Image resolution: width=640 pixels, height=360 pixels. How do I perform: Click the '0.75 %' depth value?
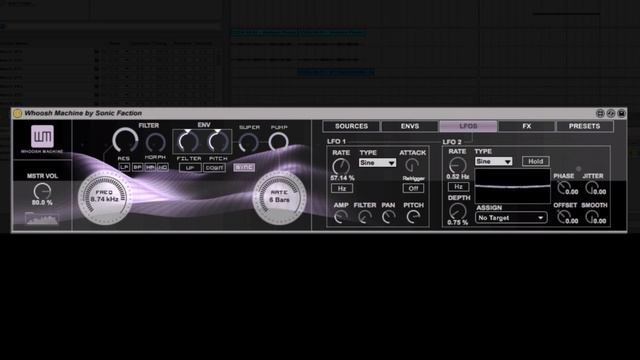[x=458, y=222]
